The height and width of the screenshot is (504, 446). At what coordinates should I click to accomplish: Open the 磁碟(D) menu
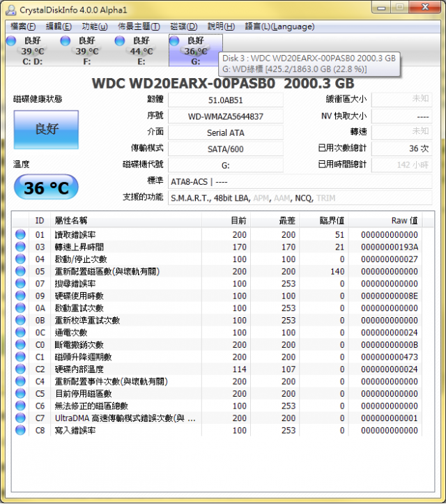point(183,26)
